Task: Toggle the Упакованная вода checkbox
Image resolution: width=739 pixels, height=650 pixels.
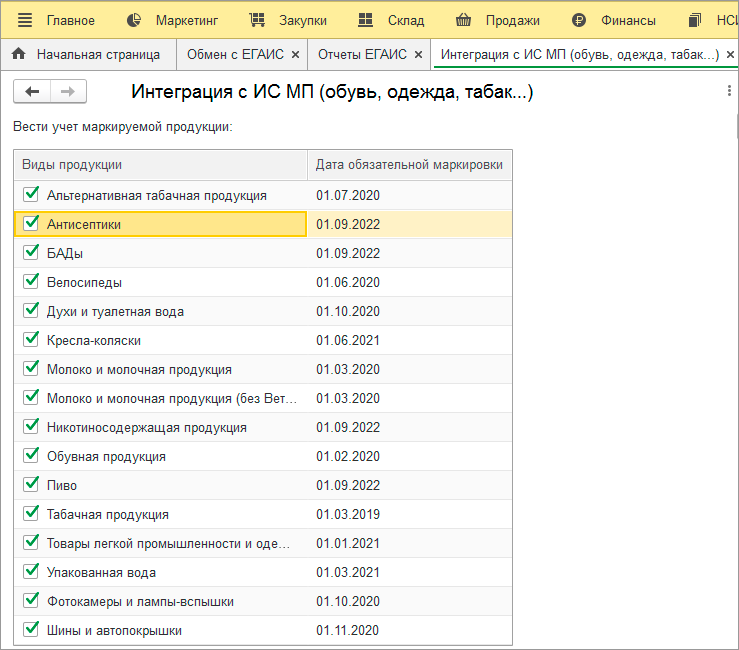Action: [31, 571]
